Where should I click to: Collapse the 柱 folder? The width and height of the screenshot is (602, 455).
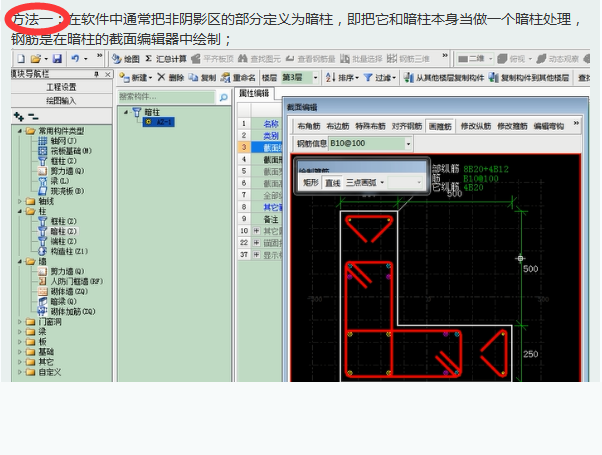20,211
